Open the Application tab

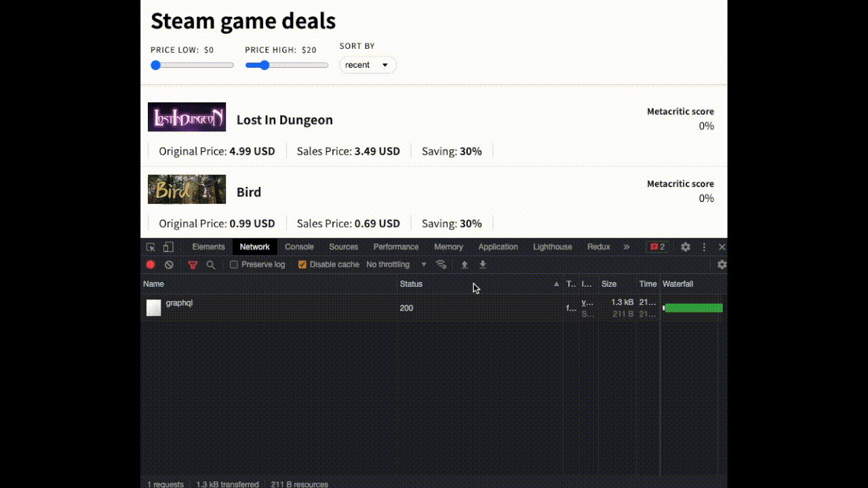click(x=498, y=247)
